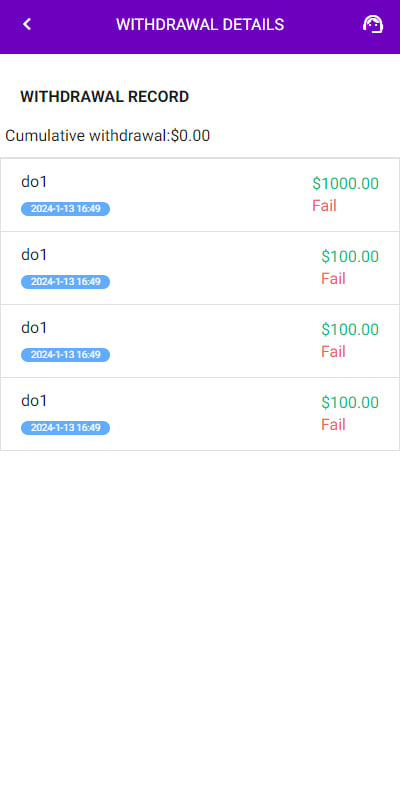Open the first do1 withdrawal record
This screenshot has width=400, height=809.
pyautogui.click(x=200, y=195)
